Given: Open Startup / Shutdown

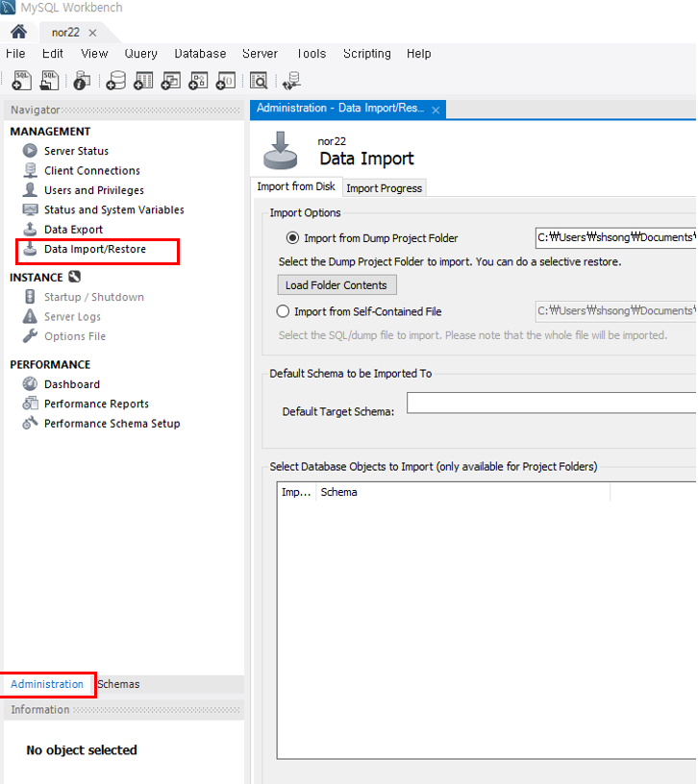Looking at the screenshot, I should (x=93, y=297).
